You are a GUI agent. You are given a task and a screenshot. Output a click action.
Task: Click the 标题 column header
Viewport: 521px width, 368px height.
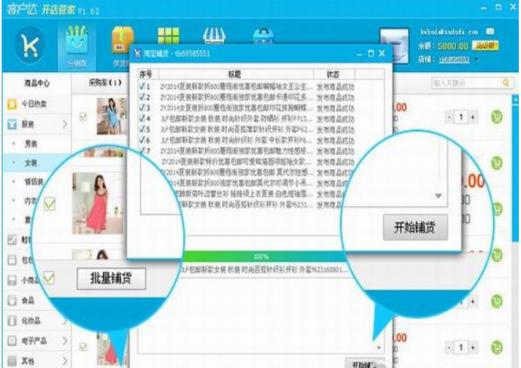click(235, 74)
